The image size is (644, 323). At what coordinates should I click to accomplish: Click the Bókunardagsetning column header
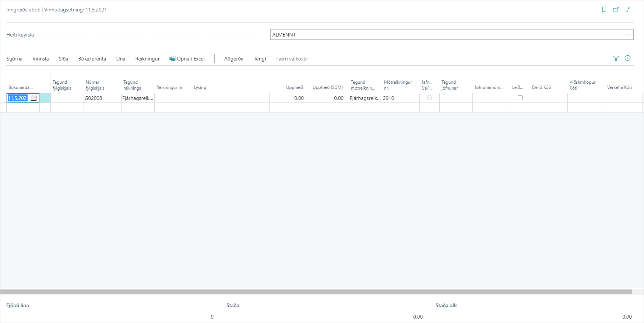click(x=21, y=87)
